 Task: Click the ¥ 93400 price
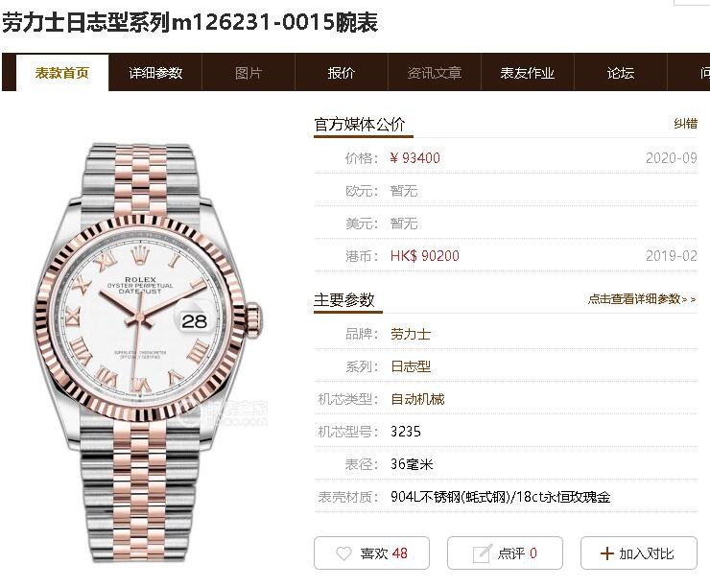tap(414, 158)
